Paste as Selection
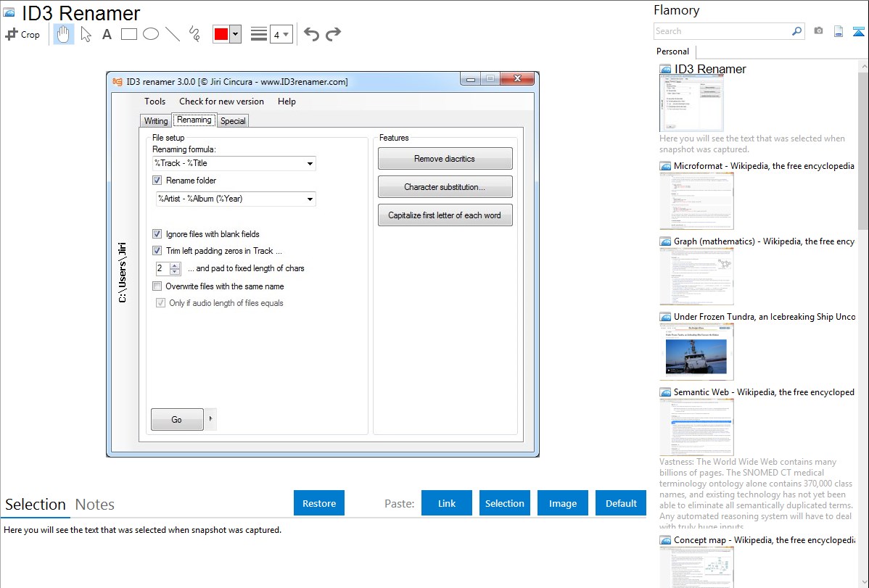This screenshot has width=869, height=588. (504, 503)
